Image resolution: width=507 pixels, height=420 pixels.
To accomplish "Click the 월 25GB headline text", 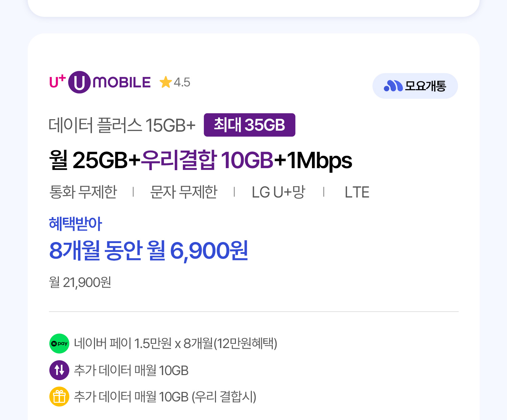I will (x=94, y=160).
